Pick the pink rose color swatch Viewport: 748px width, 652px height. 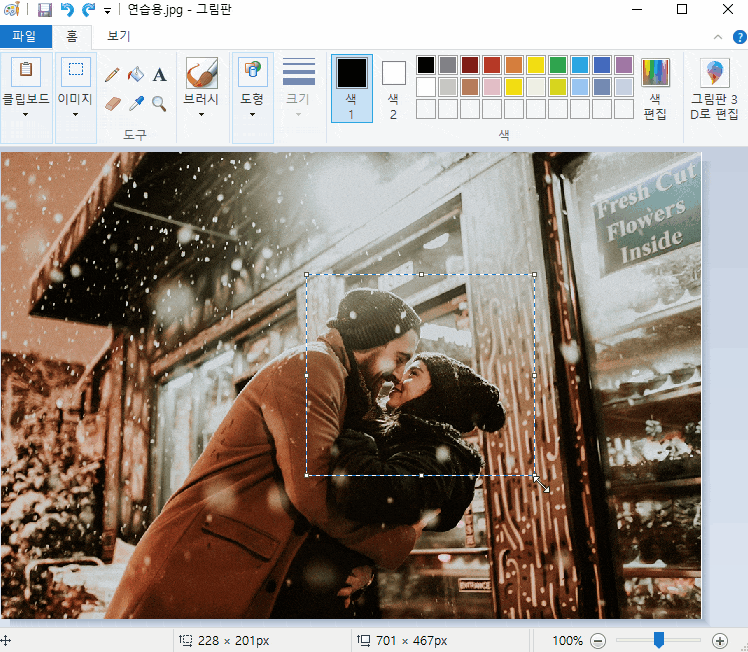(x=492, y=87)
